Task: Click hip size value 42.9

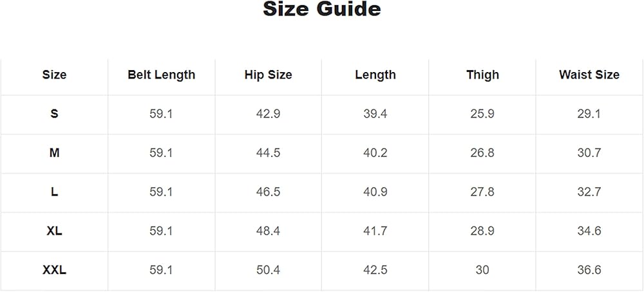Action: (x=268, y=114)
